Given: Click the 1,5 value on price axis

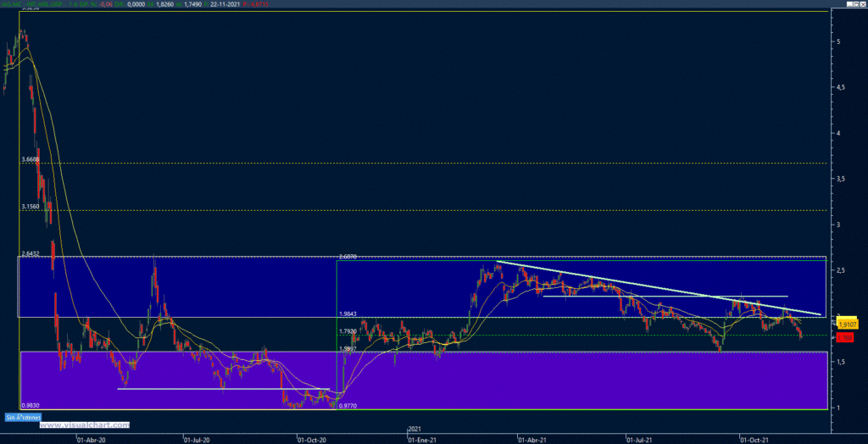Looking at the screenshot, I should (x=840, y=362).
